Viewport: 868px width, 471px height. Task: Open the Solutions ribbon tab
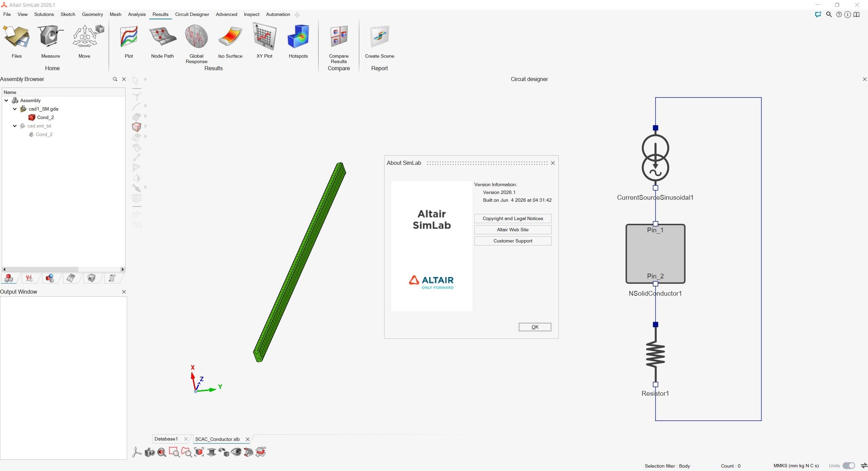click(x=44, y=14)
